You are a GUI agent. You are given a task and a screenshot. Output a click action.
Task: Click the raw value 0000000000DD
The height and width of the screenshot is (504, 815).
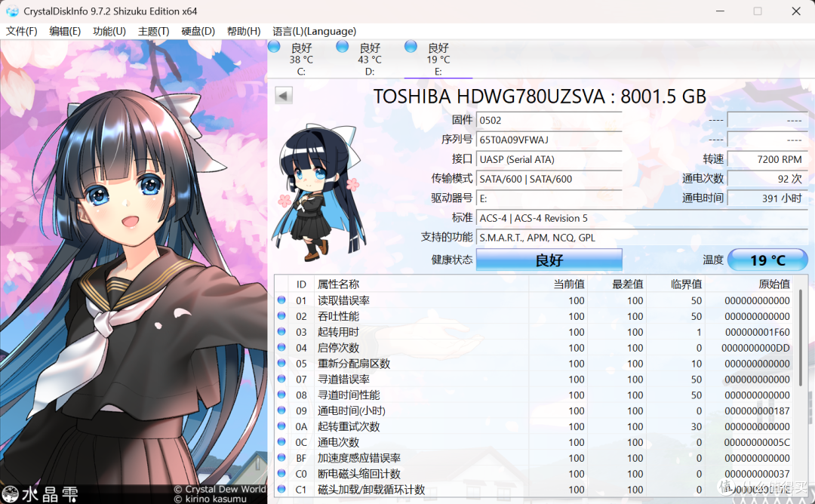point(755,348)
